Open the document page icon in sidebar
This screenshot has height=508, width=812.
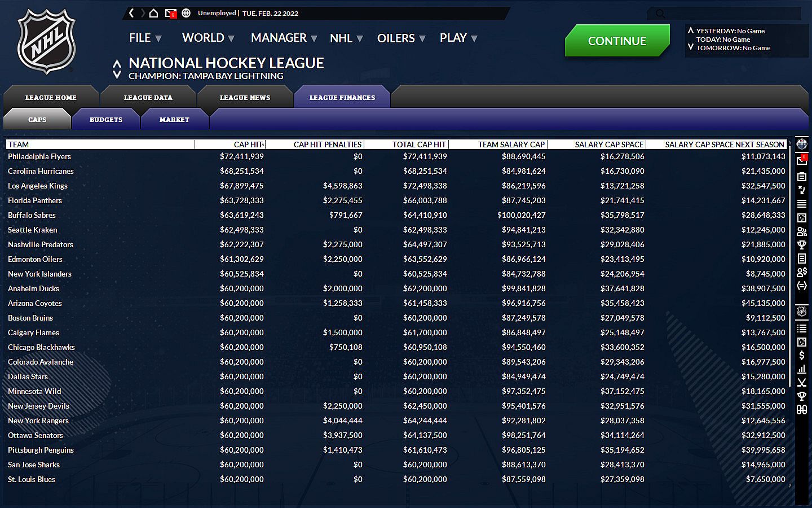tap(801, 258)
